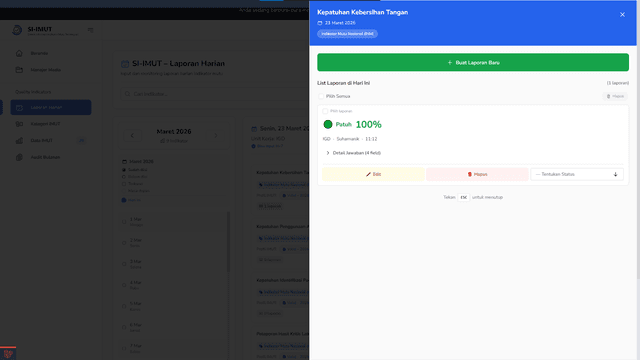Select Laporan Harian in sidebar
Screen dimensions: 640x360
pyautogui.click(x=51, y=107)
